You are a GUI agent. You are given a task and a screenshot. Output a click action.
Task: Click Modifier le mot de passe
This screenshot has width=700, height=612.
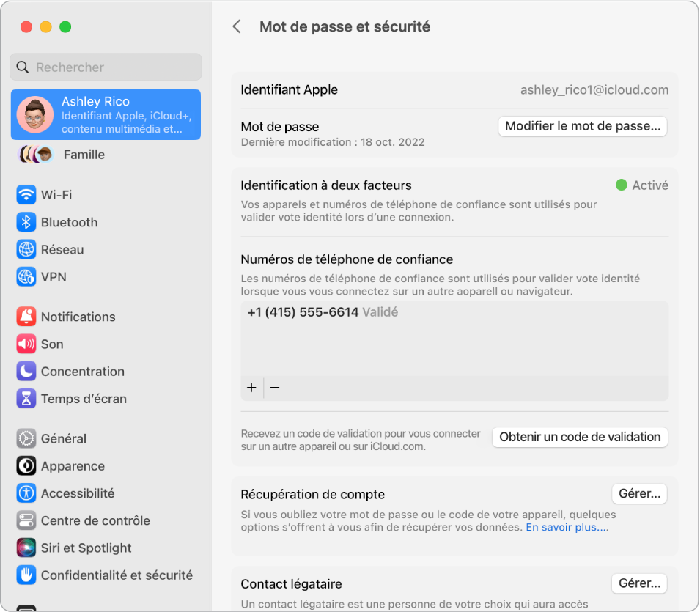(x=582, y=126)
